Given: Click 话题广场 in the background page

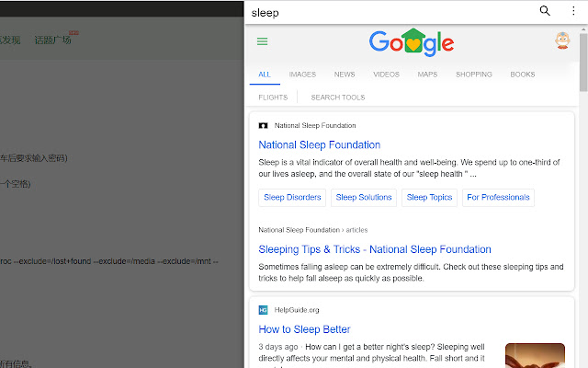Looking at the screenshot, I should point(52,40).
